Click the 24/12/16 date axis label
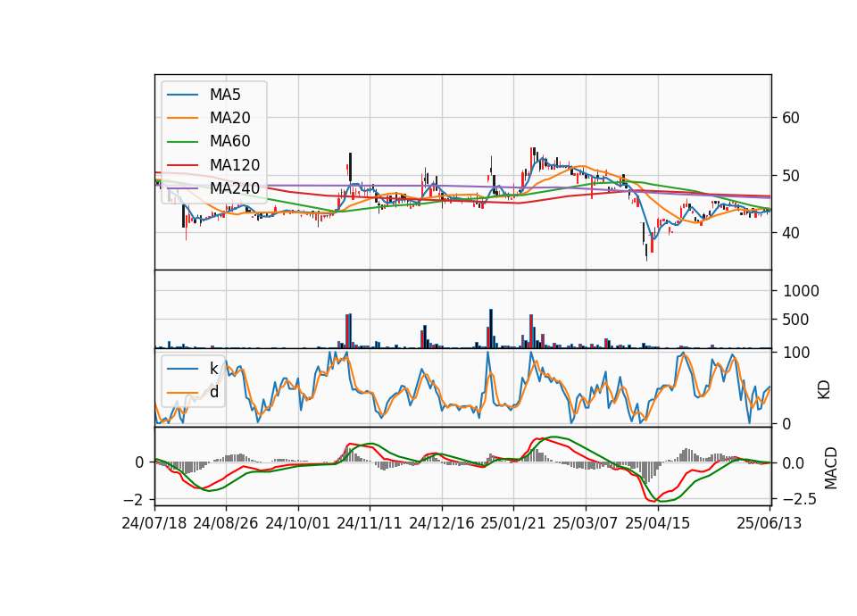Screen dimensions: 857x616 [442, 523]
